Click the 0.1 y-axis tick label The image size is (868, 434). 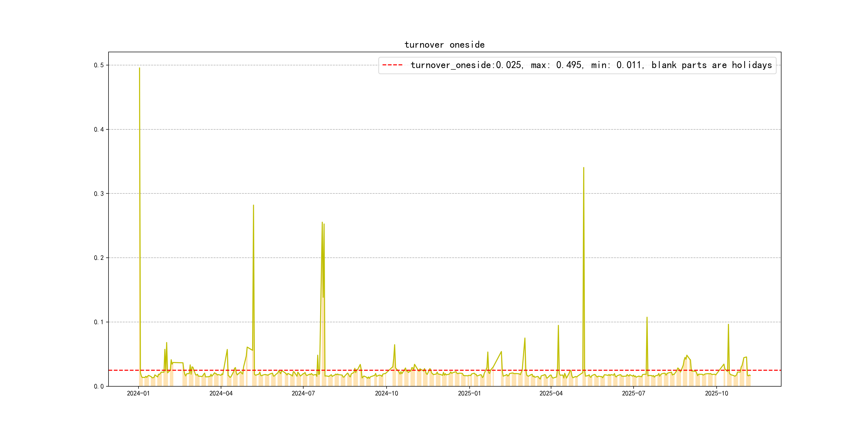tap(98, 322)
